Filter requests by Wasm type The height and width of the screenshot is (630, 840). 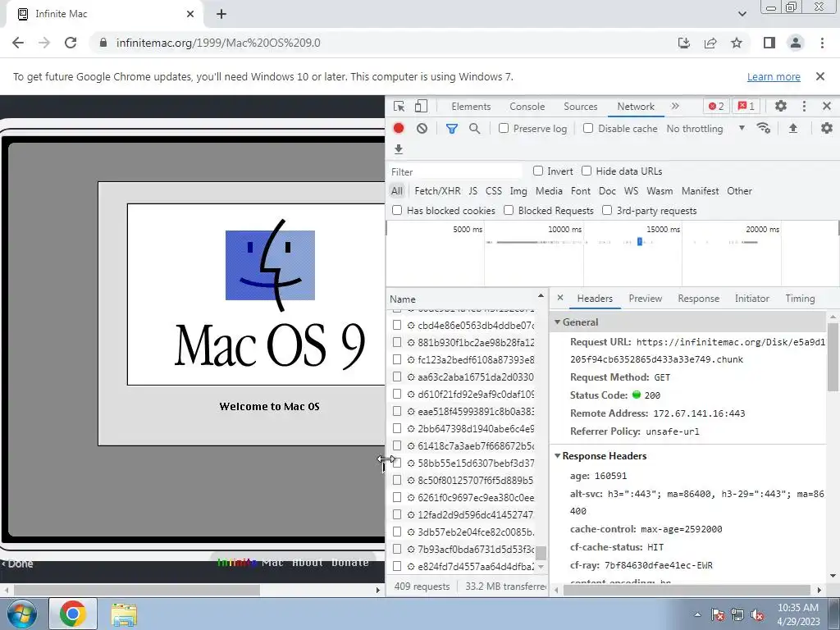[x=660, y=190]
